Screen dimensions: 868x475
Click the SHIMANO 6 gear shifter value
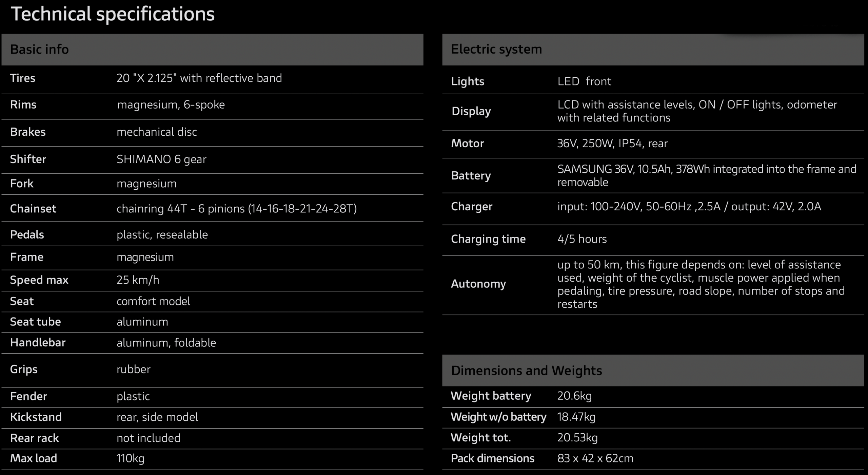point(161,159)
